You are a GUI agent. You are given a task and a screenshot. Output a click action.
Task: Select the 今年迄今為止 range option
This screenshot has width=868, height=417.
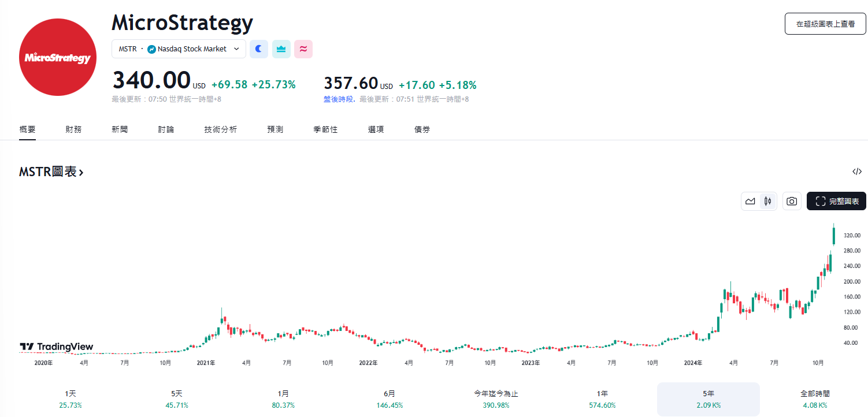click(496, 399)
